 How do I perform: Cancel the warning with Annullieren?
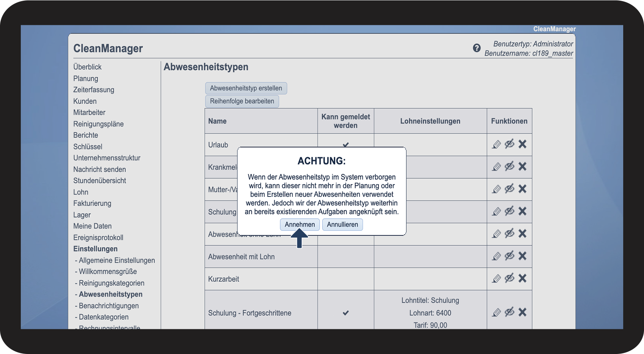(x=343, y=225)
